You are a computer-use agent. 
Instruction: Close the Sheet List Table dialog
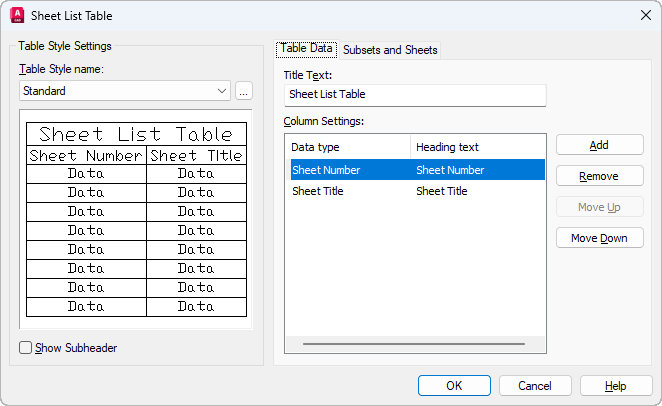pyautogui.click(x=644, y=15)
